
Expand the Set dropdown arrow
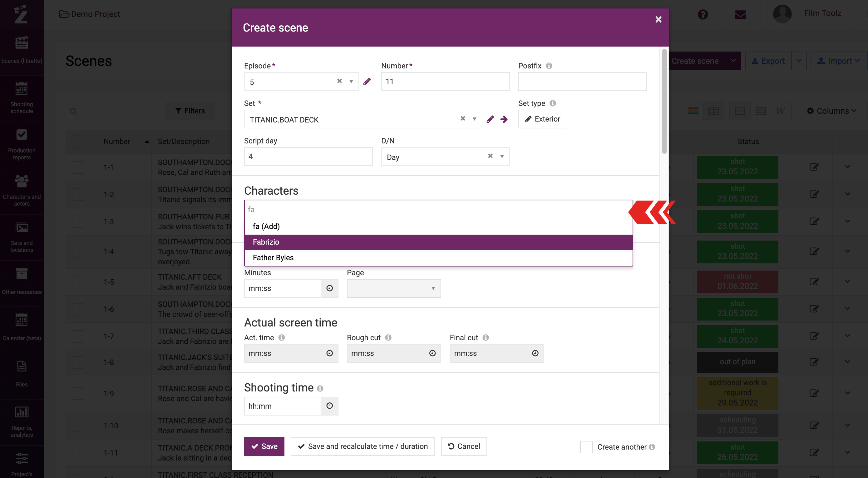click(x=475, y=119)
